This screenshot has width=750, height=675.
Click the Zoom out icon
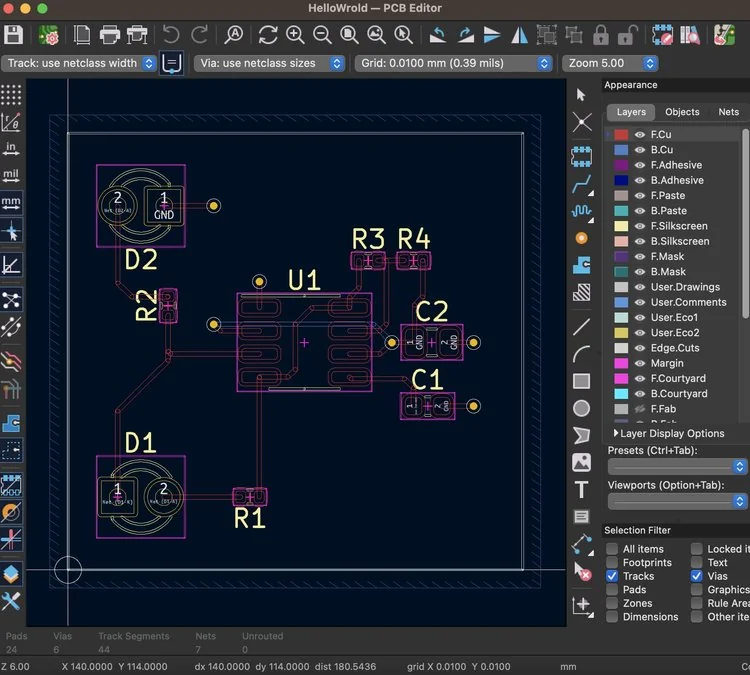pos(322,35)
